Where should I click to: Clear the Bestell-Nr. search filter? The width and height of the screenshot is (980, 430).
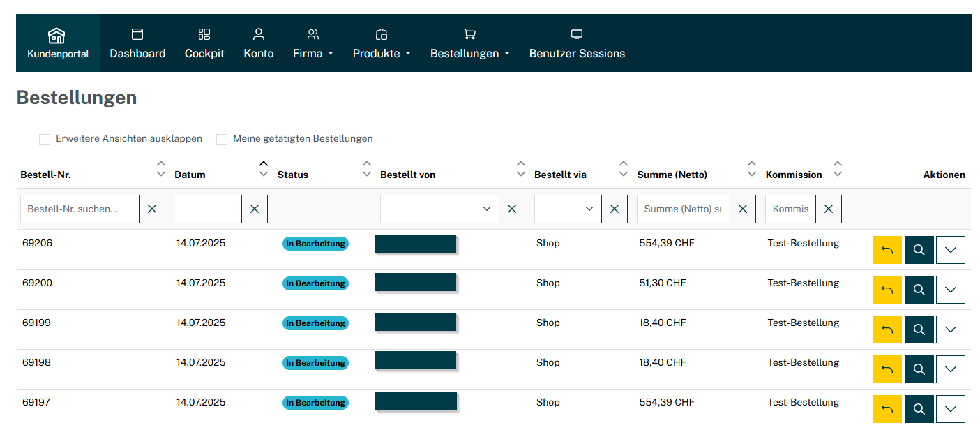tap(152, 209)
